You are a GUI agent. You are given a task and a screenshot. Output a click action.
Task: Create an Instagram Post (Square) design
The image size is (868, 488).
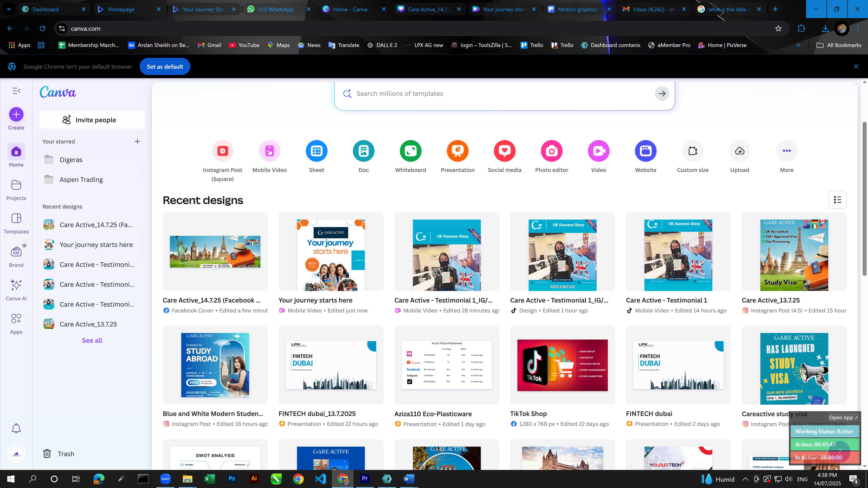coord(222,161)
